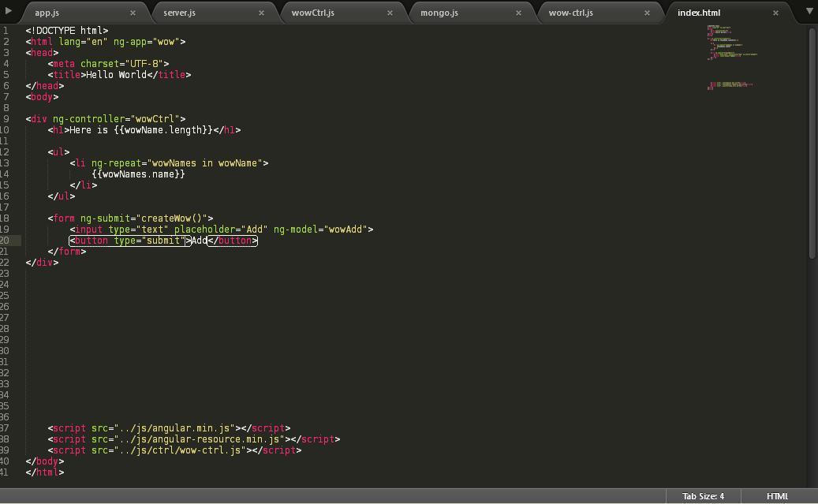
Task: Click the vertical scrollbar handle
Action: click(812, 142)
